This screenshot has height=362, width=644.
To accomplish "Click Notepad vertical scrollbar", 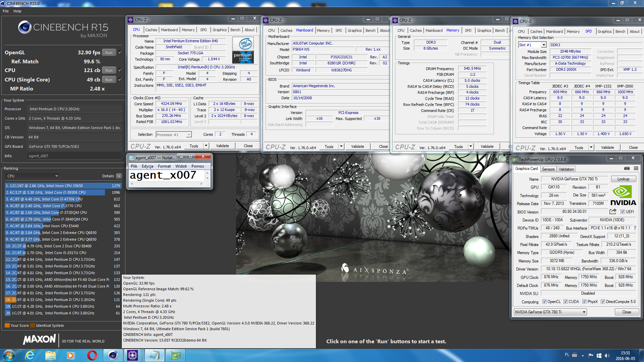I will point(207,176).
